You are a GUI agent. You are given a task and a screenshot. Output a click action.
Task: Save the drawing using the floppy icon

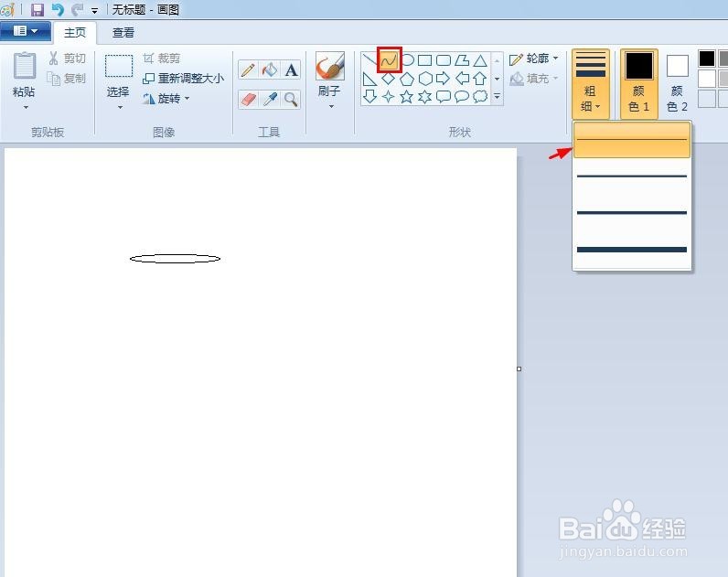tap(37, 9)
